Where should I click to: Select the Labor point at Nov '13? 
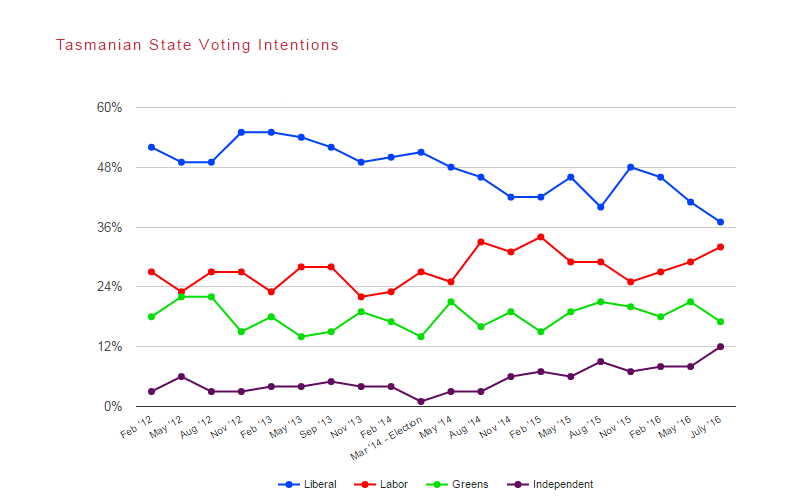pyautogui.click(x=361, y=297)
